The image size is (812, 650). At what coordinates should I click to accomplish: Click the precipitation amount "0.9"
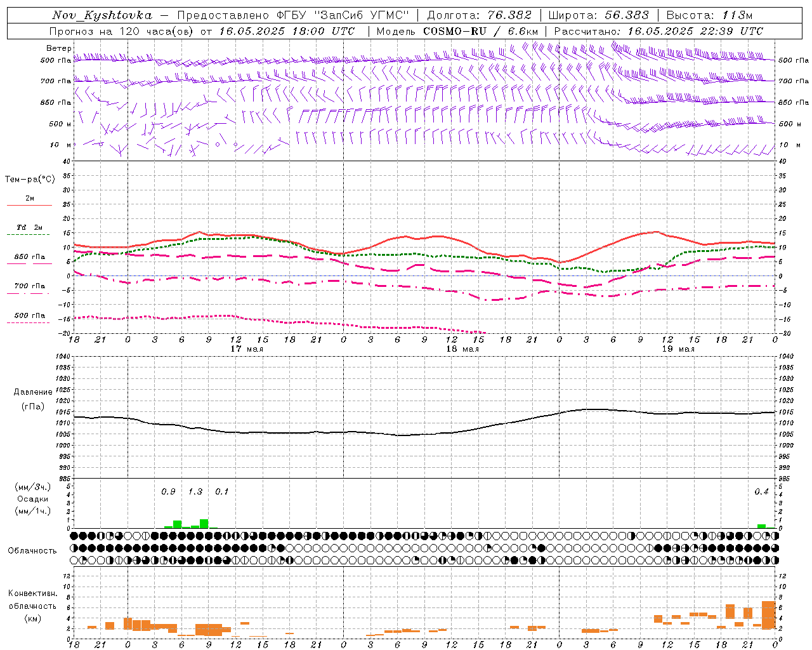click(x=168, y=491)
